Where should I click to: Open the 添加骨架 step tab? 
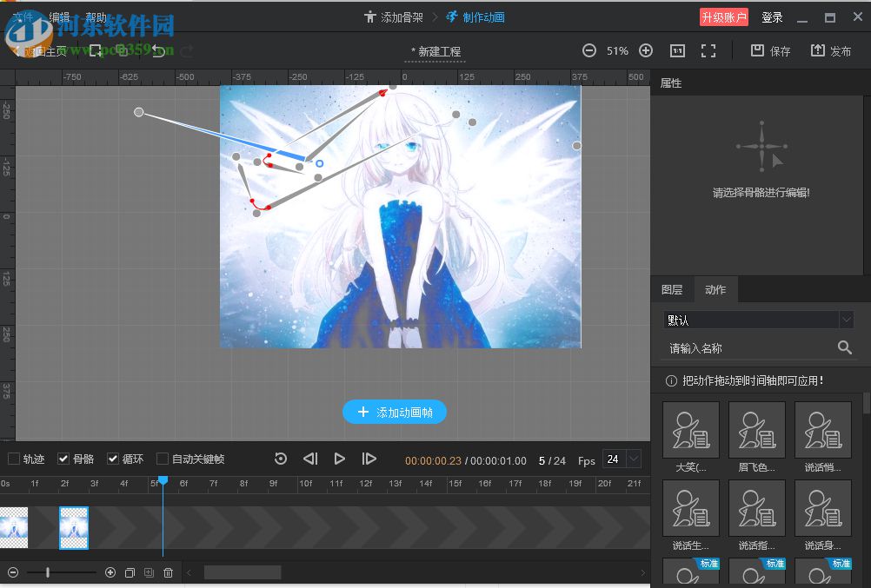pos(394,17)
